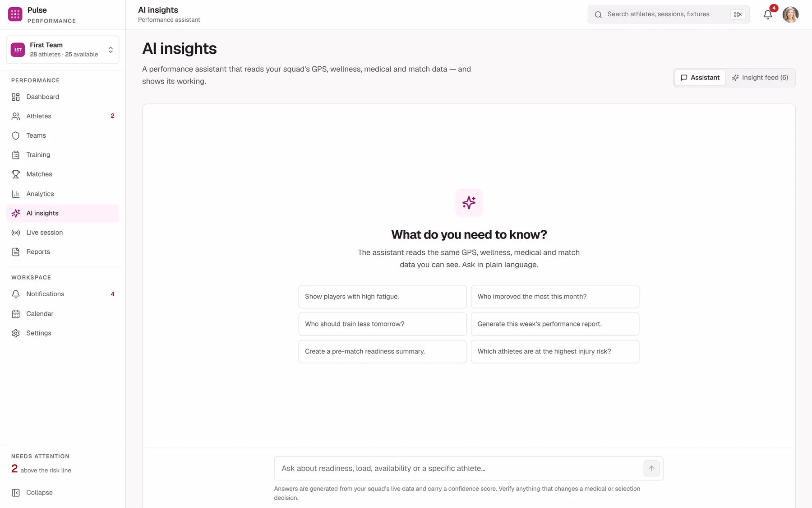Open the user profile avatar
Viewport: 812px width, 508px height.
790,14
